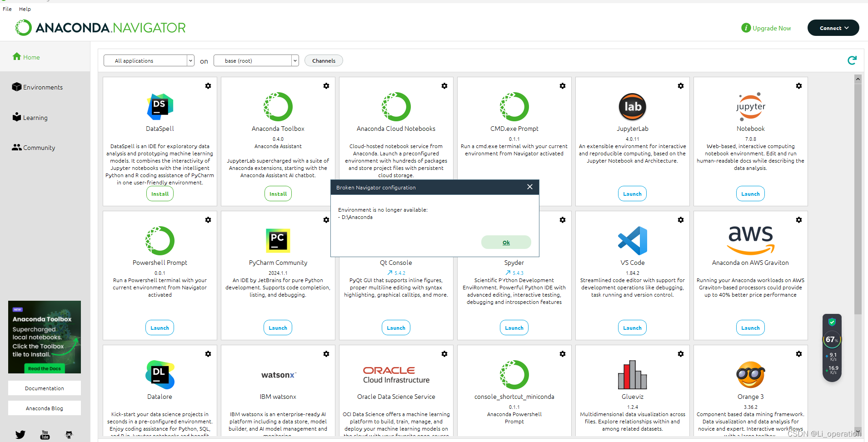Open Anaconda Cloud Notebooks settings gear
The width and height of the screenshot is (868, 442).
click(x=444, y=86)
